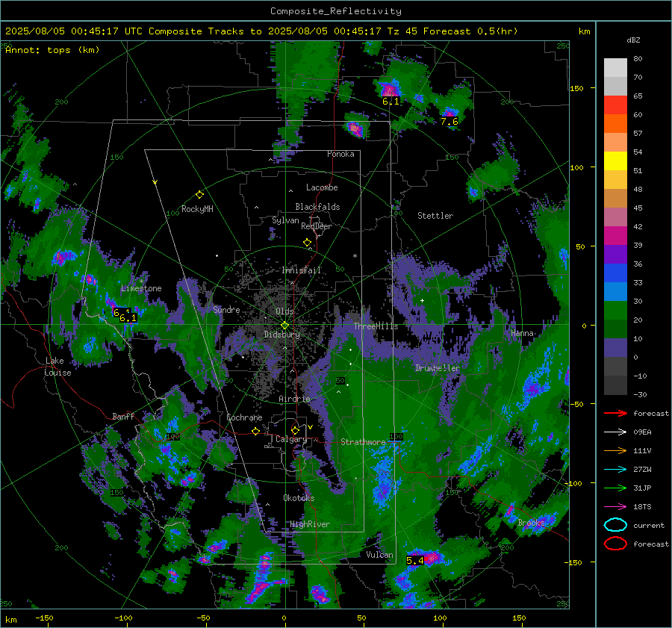
Task: Select the slate purple 10 dBZ swatch
Action: pyautogui.click(x=615, y=348)
